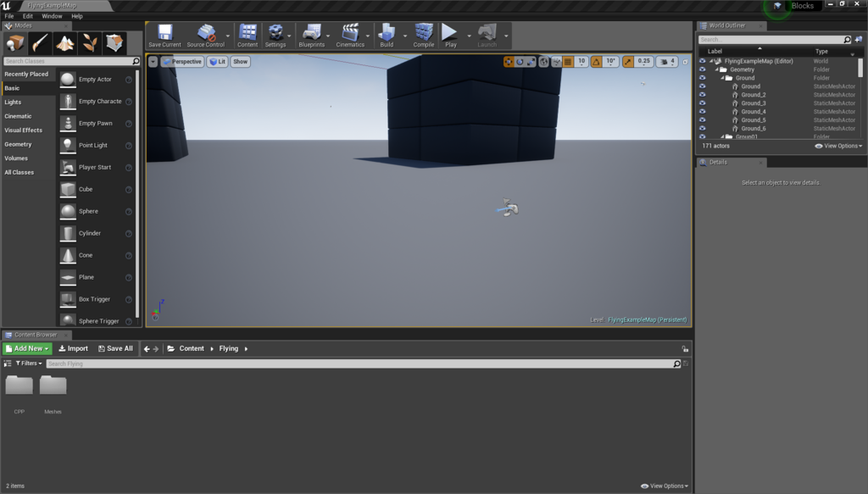The image size is (868, 494).
Task: Select the translate gizmo icon in viewport
Action: point(509,61)
